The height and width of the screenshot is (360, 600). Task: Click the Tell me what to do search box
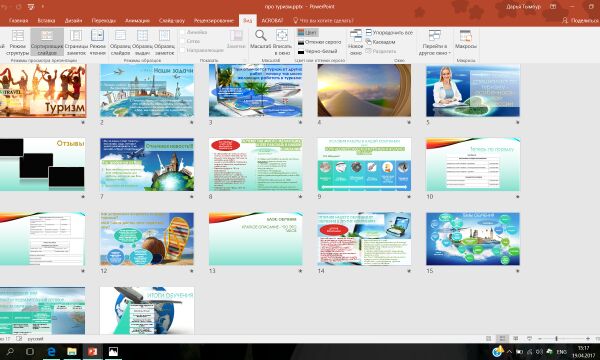[x=323, y=20]
